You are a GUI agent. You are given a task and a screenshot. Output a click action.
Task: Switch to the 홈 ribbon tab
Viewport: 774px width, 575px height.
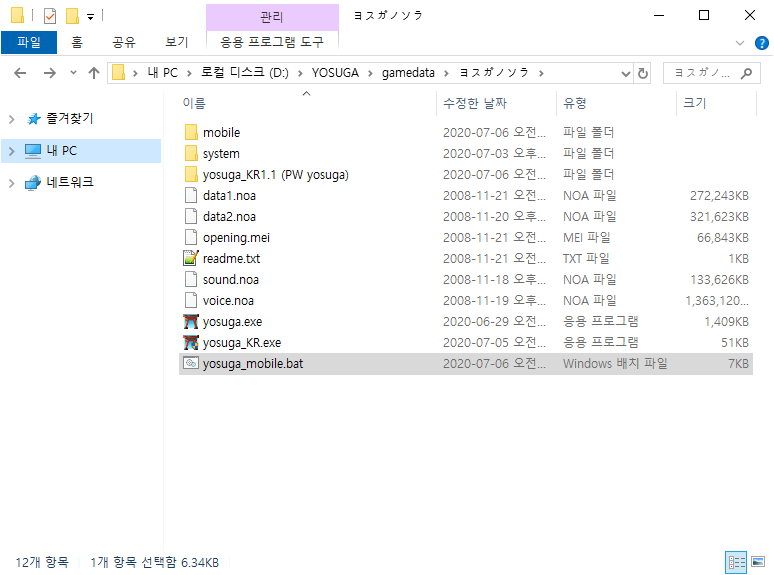click(77, 42)
